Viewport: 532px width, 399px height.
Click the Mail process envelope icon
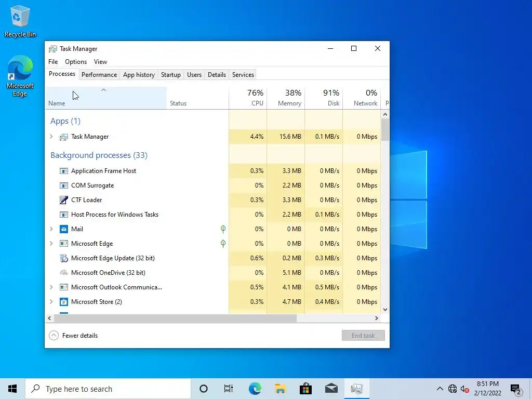(x=63, y=229)
